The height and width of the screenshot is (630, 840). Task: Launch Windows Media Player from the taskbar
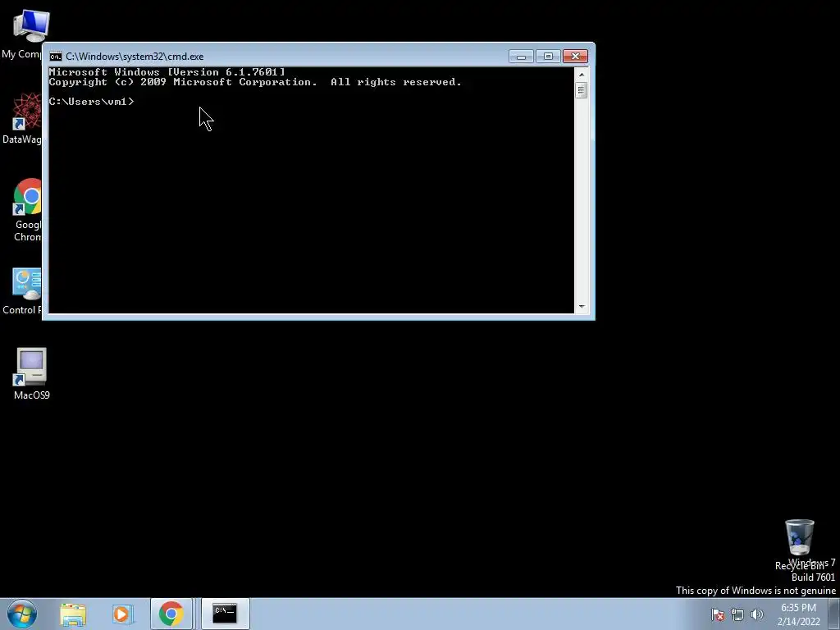point(121,614)
